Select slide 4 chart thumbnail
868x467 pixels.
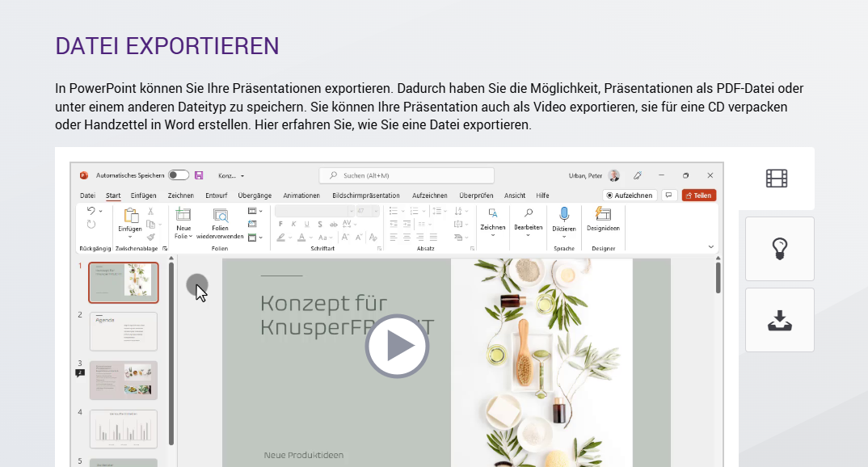click(124, 429)
